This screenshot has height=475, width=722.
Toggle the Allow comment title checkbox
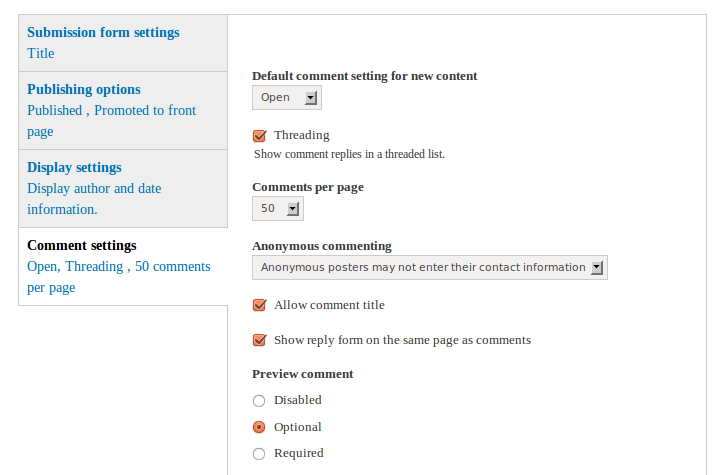[x=260, y=305]
